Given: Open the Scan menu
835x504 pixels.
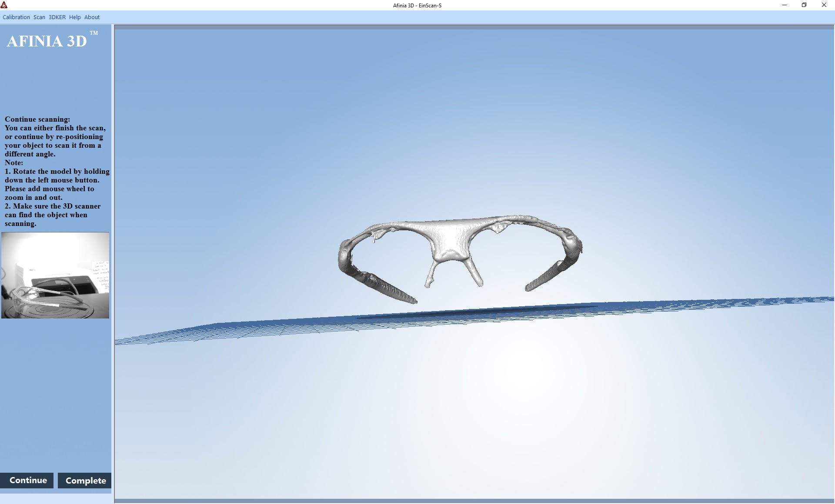Looking at the screenshot, I should point(39,17).
